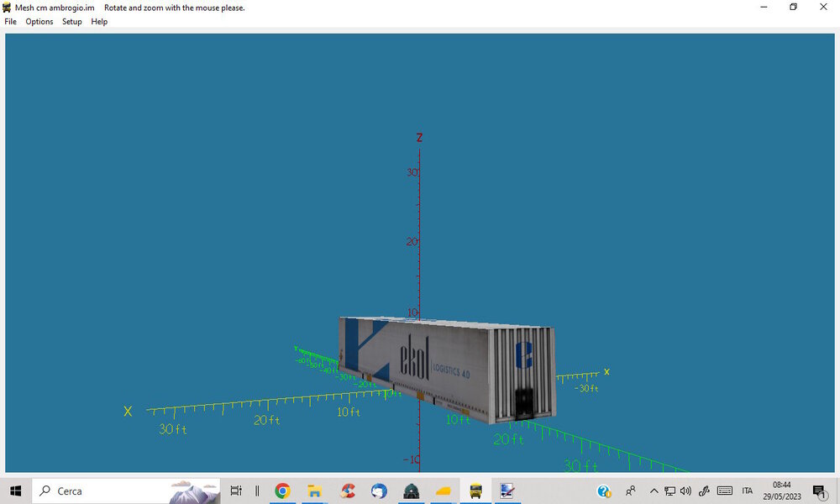Open the yellow folder-shaped app in taskbar
The width and height of the screenshot is (840, 504).
click(444, 491)
